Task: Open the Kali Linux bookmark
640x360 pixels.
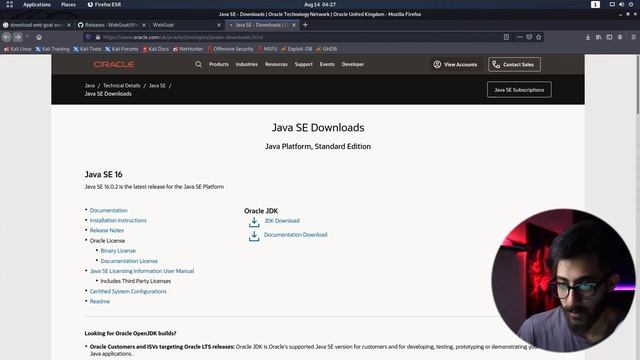Action: pos(18,49)
